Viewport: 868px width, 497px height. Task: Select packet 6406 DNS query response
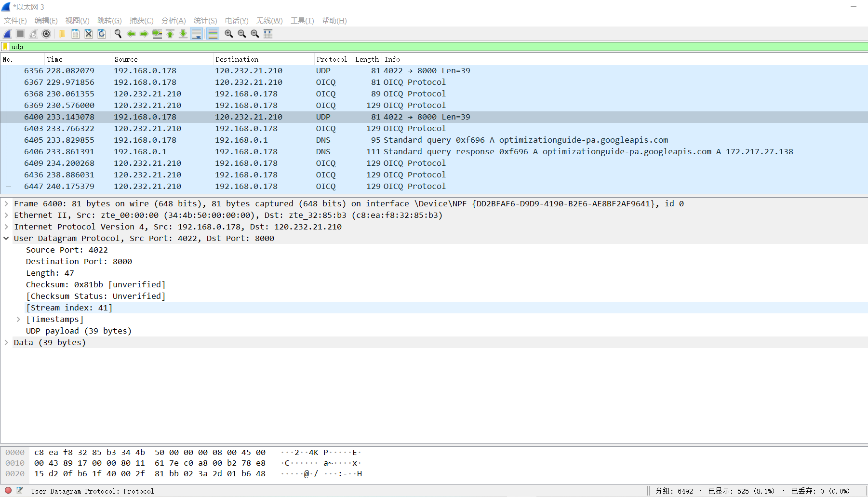[434, 151]
